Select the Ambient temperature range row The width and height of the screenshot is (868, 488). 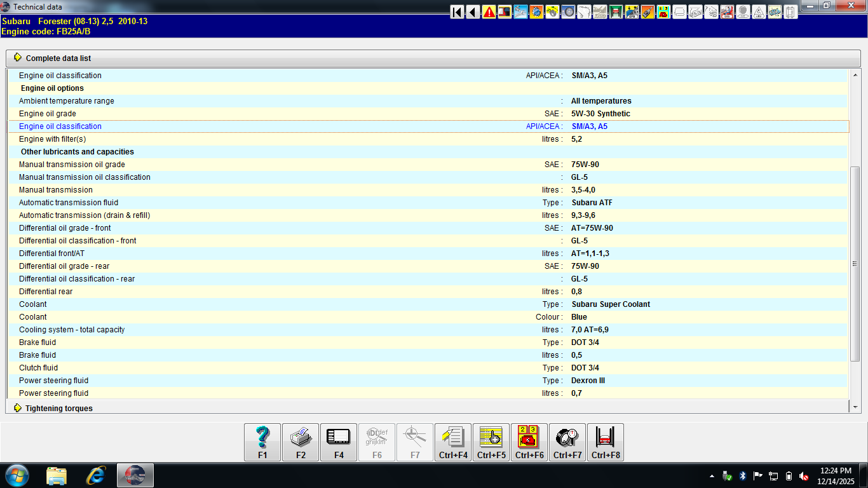coord(428,101)
